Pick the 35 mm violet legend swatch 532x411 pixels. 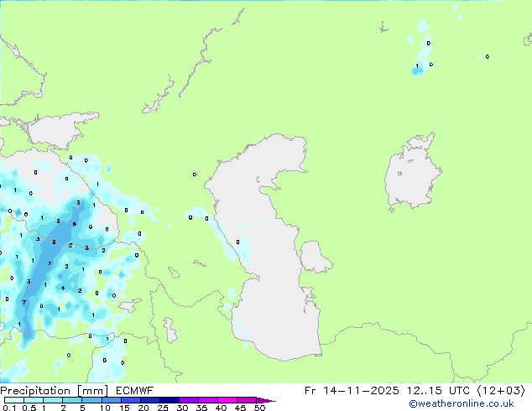click(x=208, y=400)
